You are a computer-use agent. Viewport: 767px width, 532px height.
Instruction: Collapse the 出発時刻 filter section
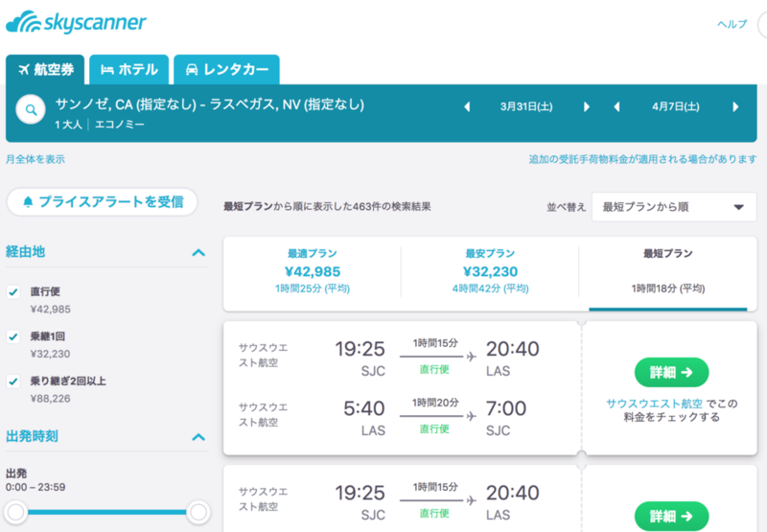[198, 437]
